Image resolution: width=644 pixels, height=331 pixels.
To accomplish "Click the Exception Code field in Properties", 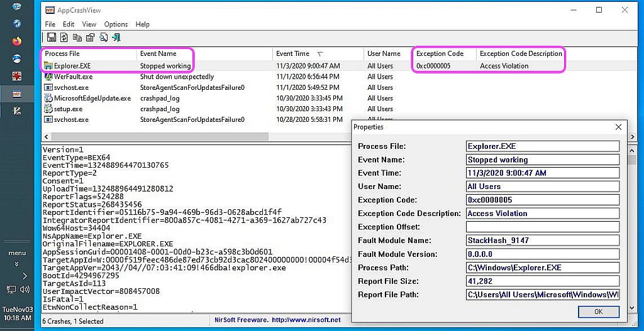I will point(543,200).
